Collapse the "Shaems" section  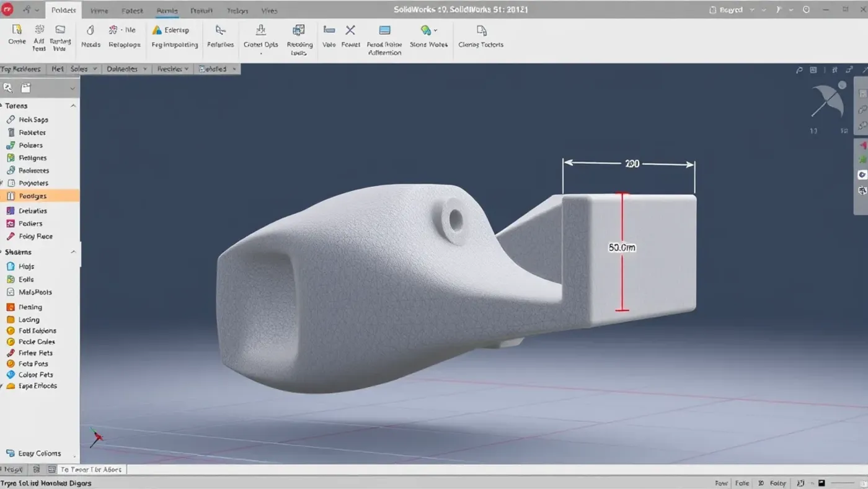click(x=73, y=252)
